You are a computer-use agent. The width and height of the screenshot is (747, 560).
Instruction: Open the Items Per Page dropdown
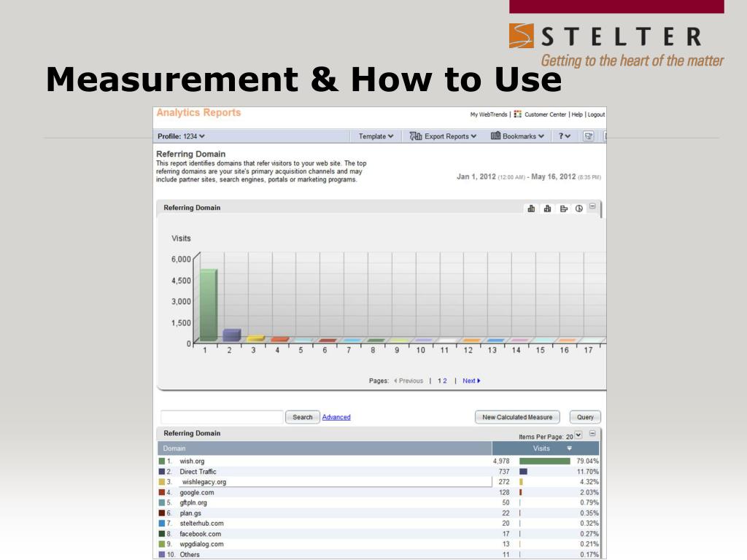coord(578,435)
